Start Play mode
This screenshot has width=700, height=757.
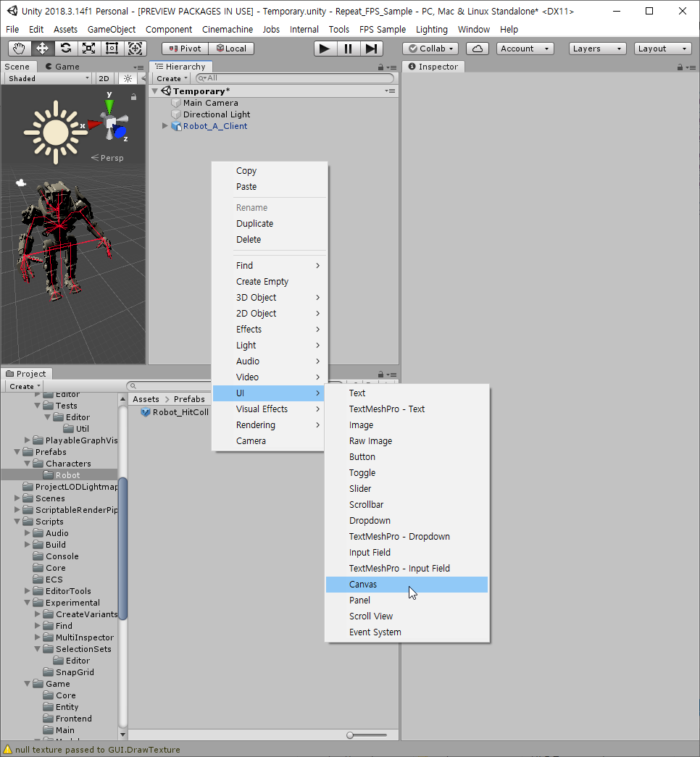[x=325, y=49]
